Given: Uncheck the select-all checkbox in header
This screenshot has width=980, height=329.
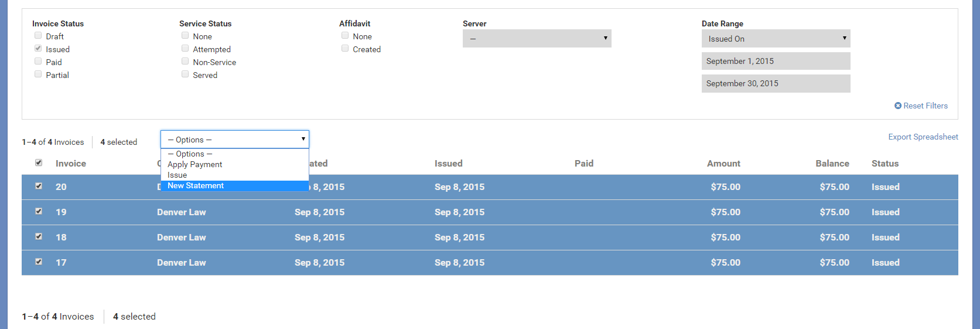Looking at the screenshot, I should pos(39,162).
